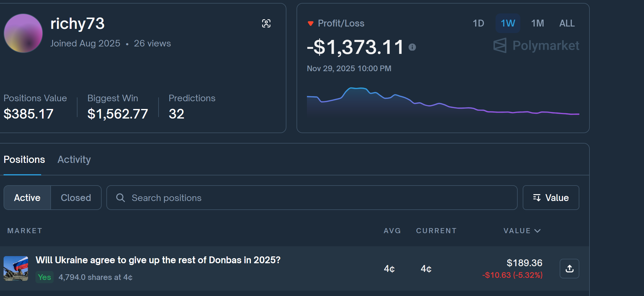Switch to the Positions tab
Viewport: 644px width, 296px height.
tap(24, 160)
